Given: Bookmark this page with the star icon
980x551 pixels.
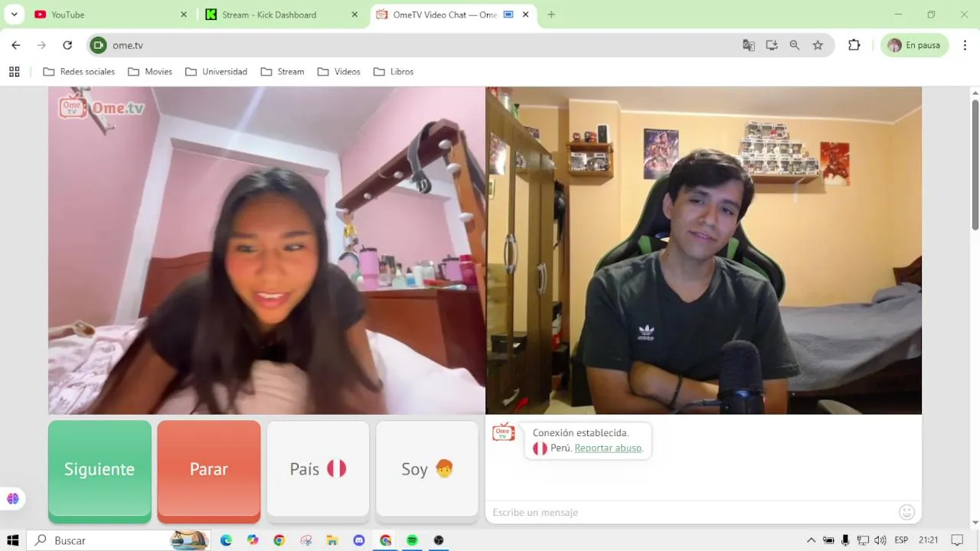Looking at the screenshot, I should tap(818, 45).
